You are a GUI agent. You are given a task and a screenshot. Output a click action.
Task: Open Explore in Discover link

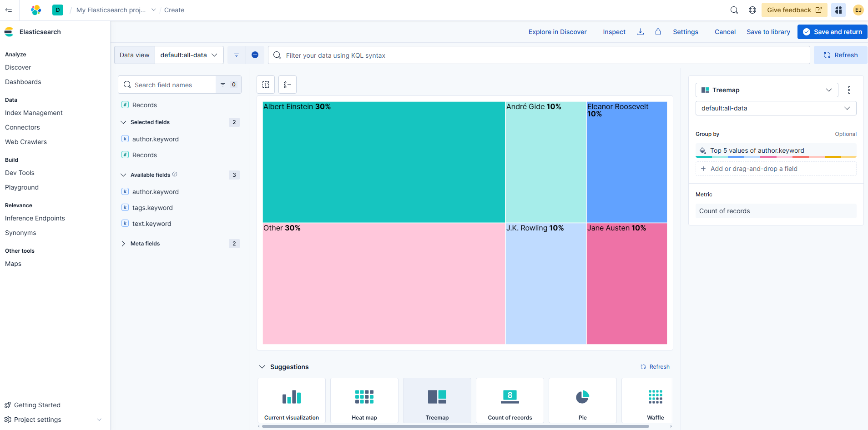tap(558, 32)
